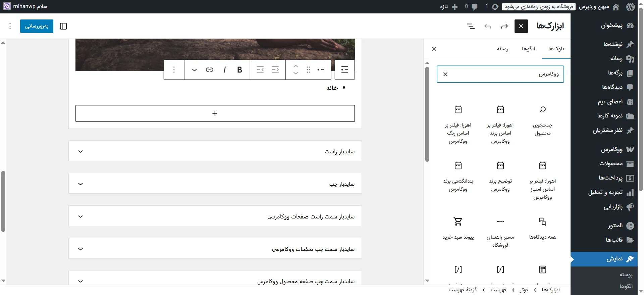Screen dimensions: 644x295
Task: Insert the توضیح برند ووکامرس block
Action: click(x=500, y=177)
